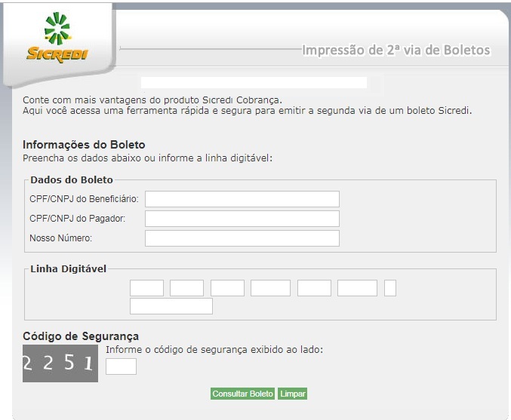511x420 pixels.
Task: Select the second Linha Digitável box
Action: click(x=186, y=288)
